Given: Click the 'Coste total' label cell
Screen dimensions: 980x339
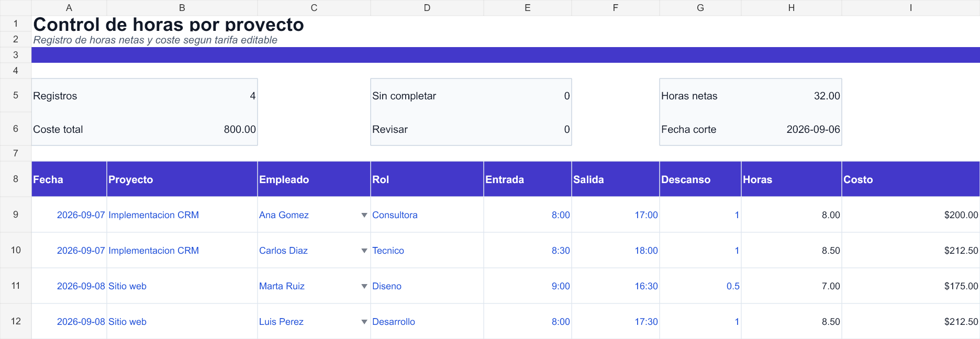Looking at the screenshot, I should [69, 129].
